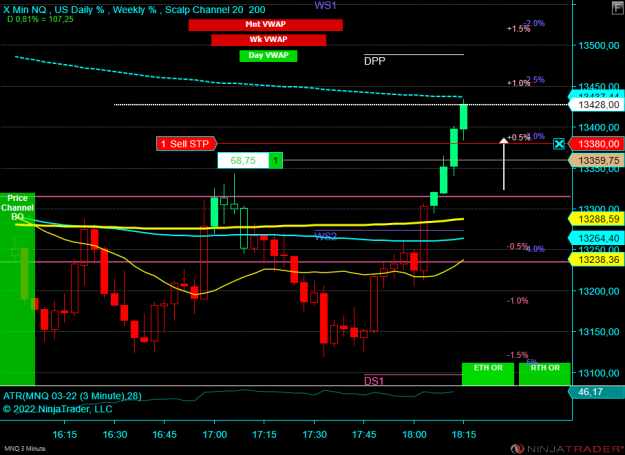Screen dimensions: 625x455
Task: Click the 13400,00 price axis label
Action: 599,128
